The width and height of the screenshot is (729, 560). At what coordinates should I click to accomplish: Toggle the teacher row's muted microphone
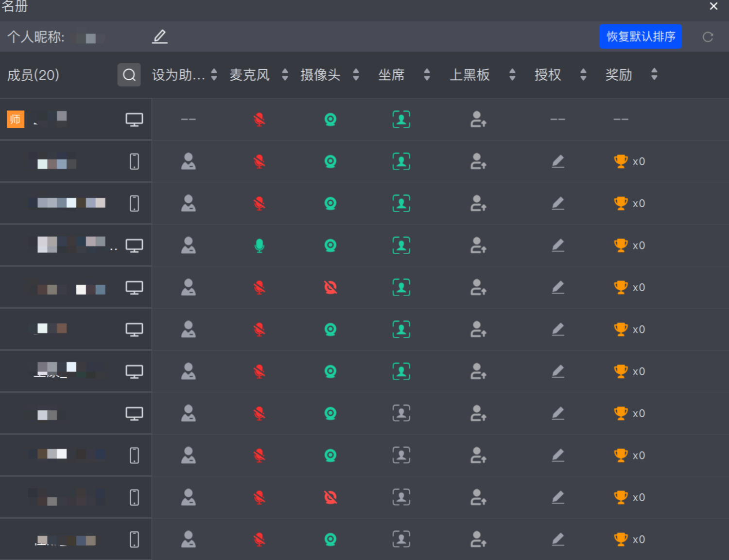(x=260, y=120)
